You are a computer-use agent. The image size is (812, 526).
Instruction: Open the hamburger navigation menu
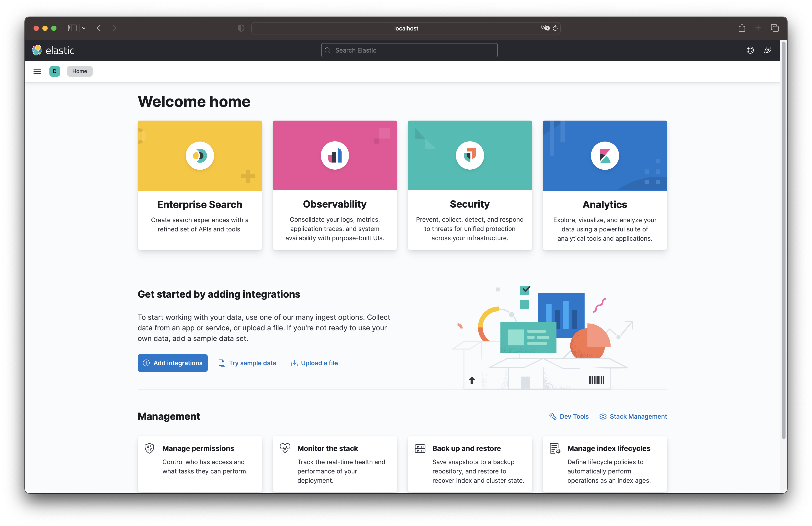point(37,71)
